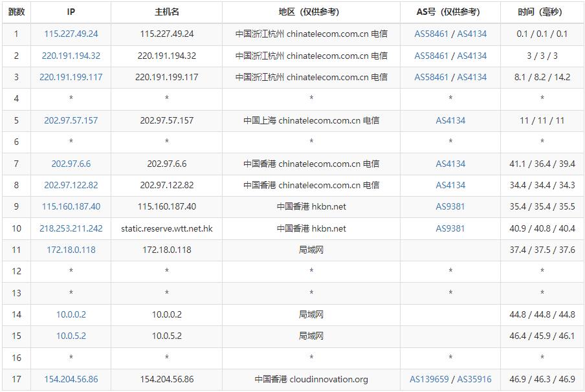The image size is (585, 392).
Task: Open IP link 115.227.49.24
Action: [x=71, y=34]
